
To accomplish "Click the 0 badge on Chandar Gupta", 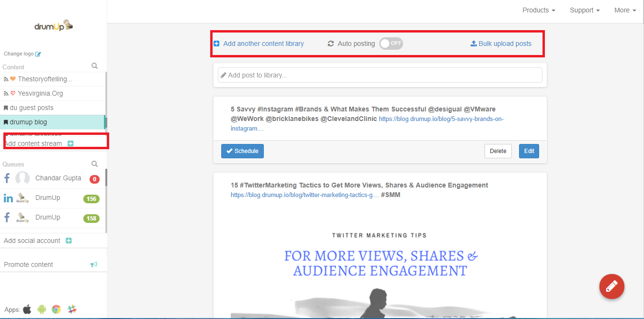I will coord(94,179).
